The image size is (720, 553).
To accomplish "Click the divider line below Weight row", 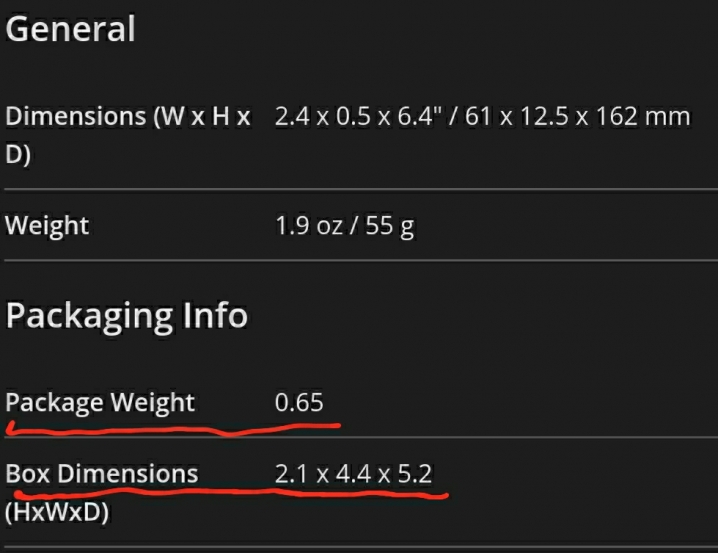I will [x=361, y=260].
